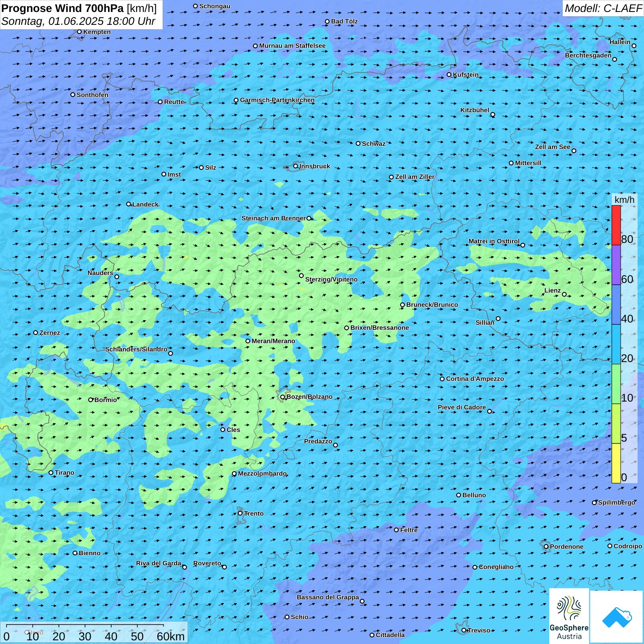Click the 'Schongau' label
This screenshot has width=644, height=644.
[x=215, y=6]
